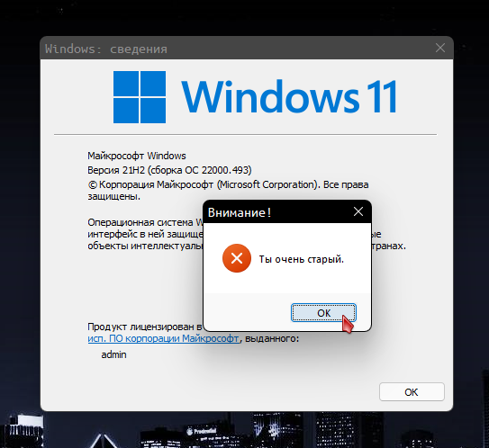Click the Windows 11 logo squares

click(x=140, y=97)
